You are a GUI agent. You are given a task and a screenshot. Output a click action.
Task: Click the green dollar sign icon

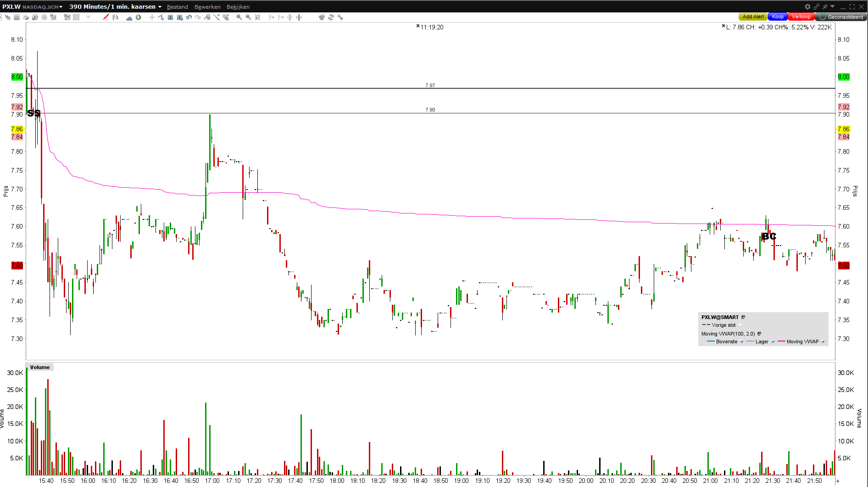point(138,17)
